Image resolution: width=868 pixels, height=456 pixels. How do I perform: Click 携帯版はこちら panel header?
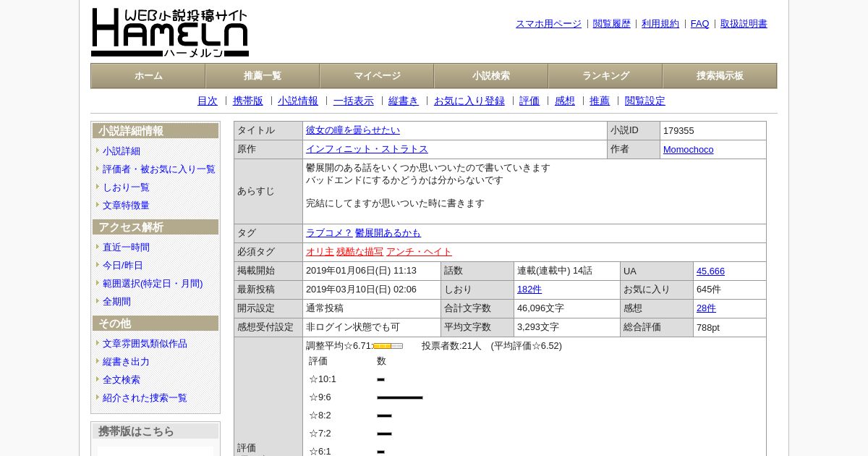pos(156,431)
